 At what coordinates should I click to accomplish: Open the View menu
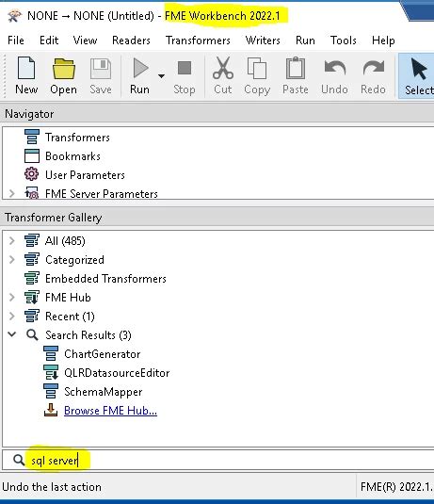click(x=85, y=41)
